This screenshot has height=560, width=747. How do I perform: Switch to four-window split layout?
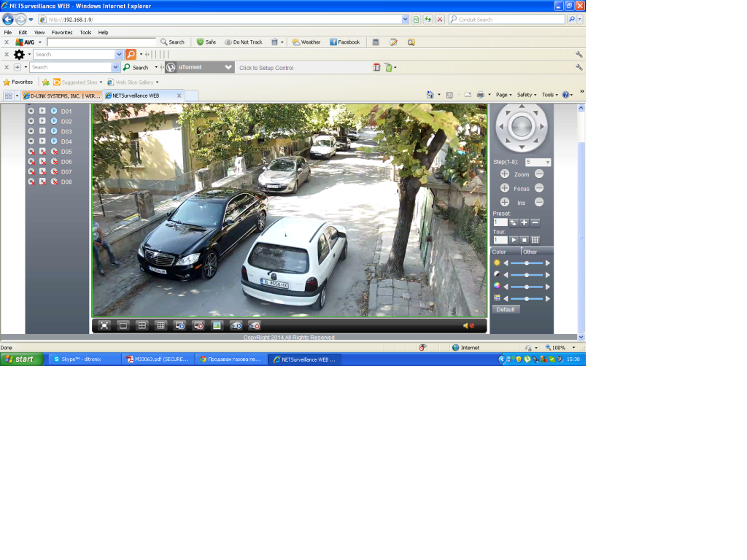coord(142,326)
